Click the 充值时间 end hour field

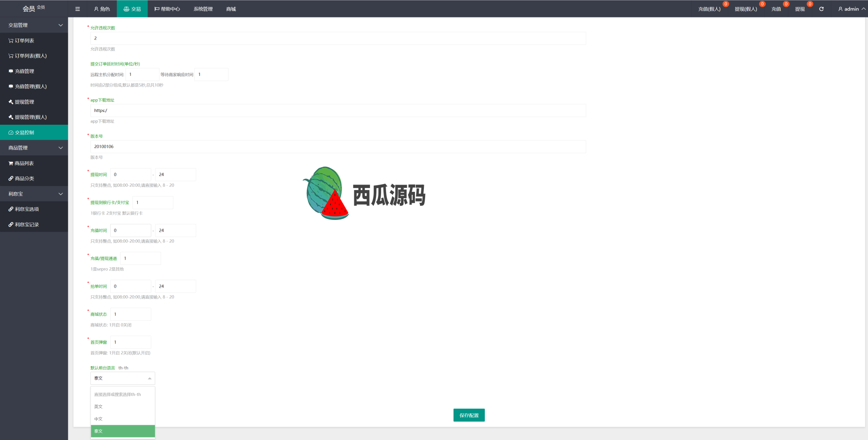(x=175, y=230)
